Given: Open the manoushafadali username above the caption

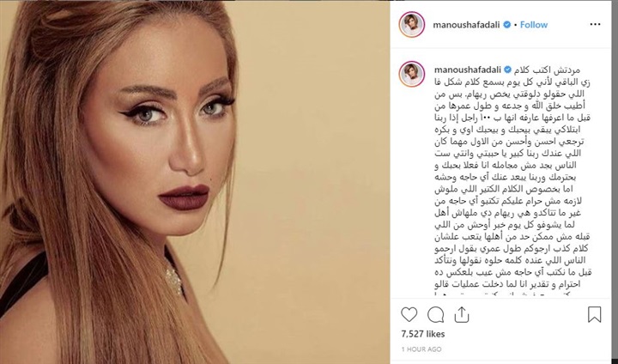Looking at the screenshot, I should 468,70.
